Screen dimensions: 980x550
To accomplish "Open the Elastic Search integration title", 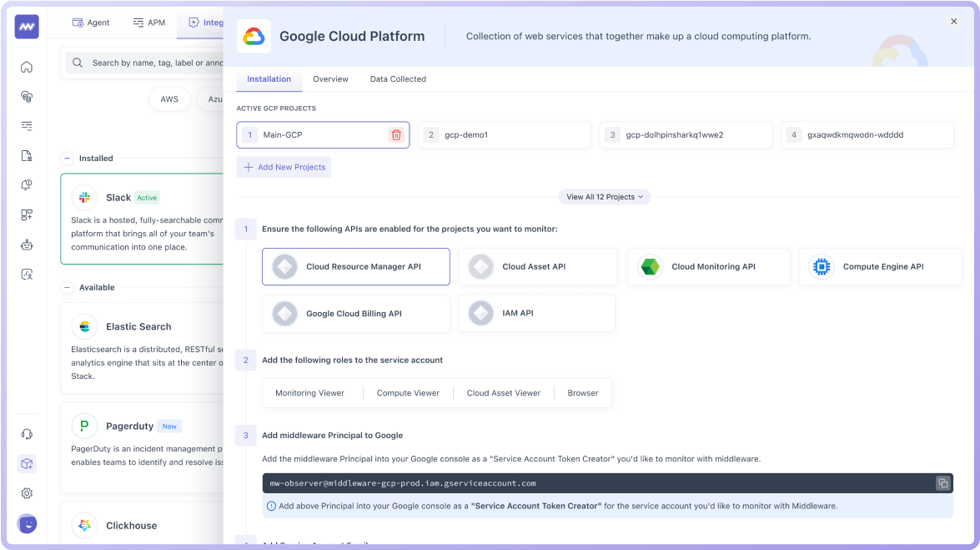I will [x=138, y=326].
